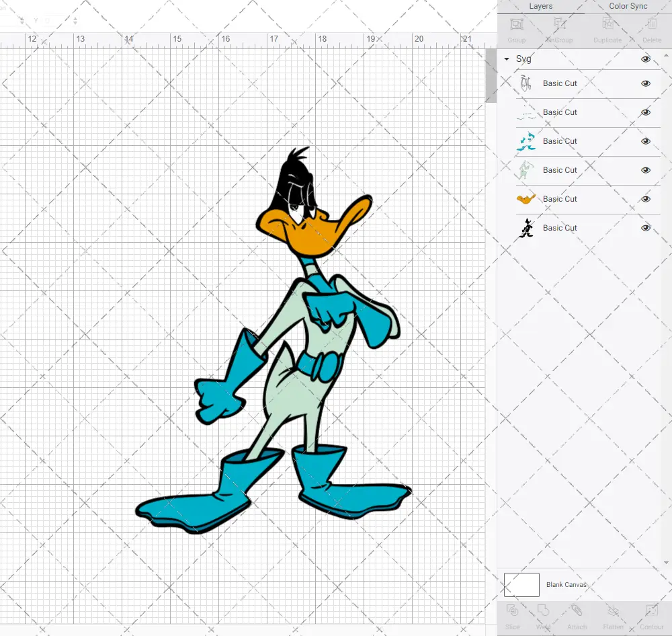Collapse the Svg group arrow
This screenshot has height=636, width=672.
point(507,59)
